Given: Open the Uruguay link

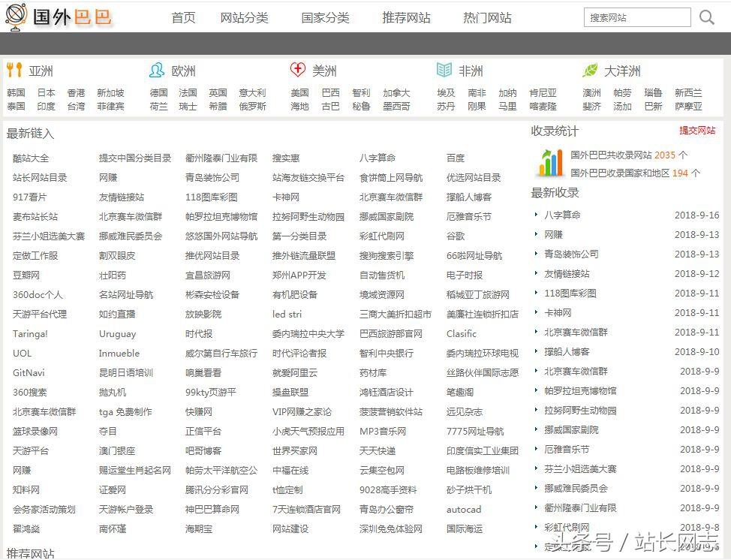Looking at the screenshot, I should tap(118, 334).
